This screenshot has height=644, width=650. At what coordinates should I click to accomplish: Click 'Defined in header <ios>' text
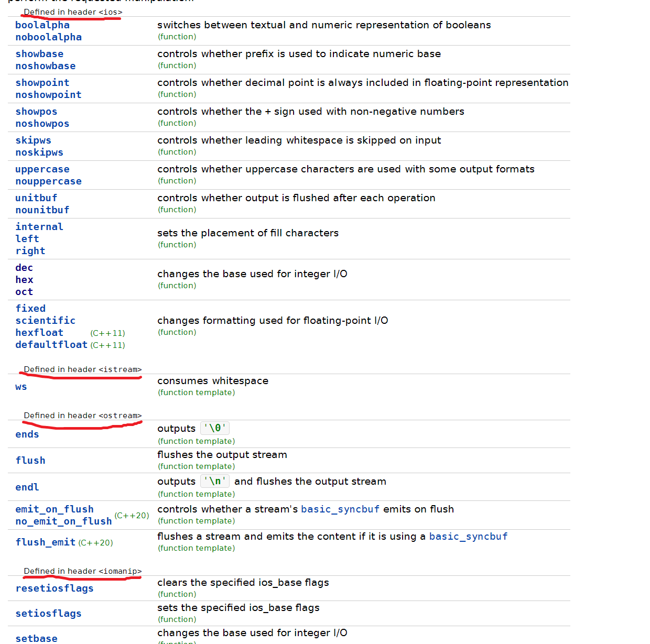pyautogui.click(x=73, y=12)
